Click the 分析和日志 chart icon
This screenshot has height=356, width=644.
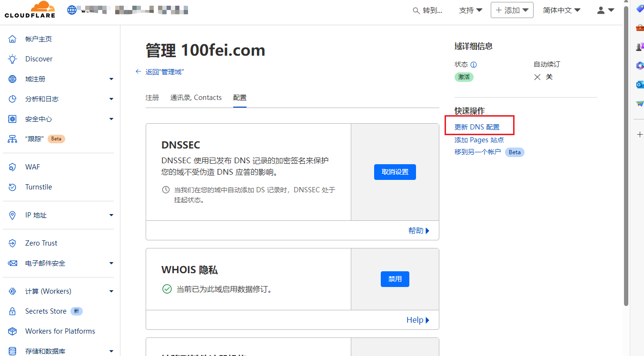pos(13,99)
